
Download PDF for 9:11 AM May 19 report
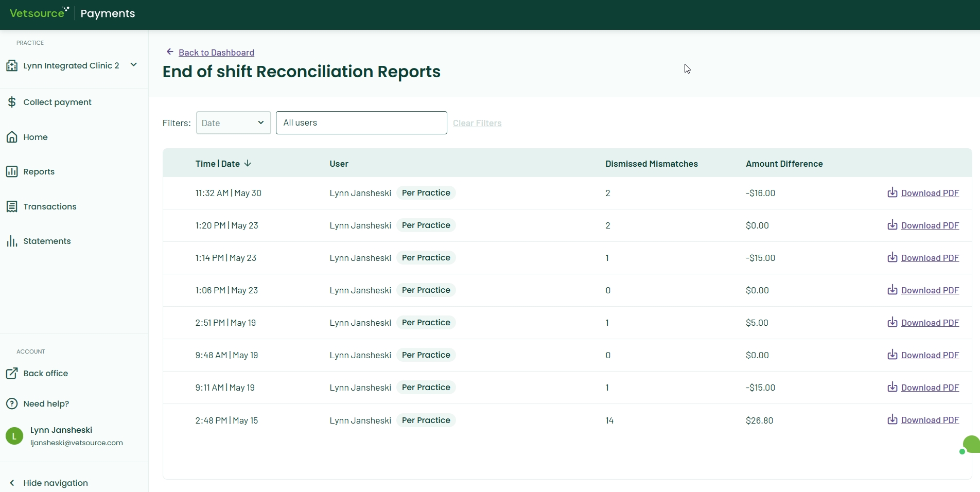[930, 388]
